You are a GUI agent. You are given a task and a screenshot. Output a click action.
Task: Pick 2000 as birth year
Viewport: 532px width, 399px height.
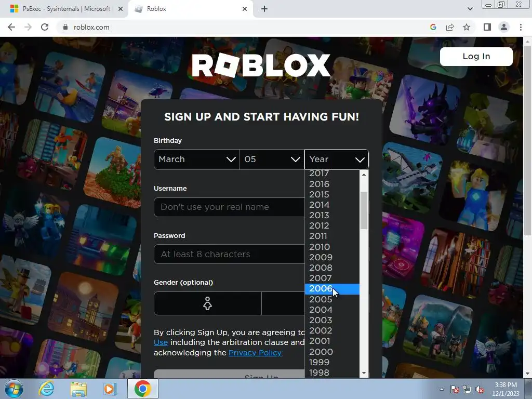(332, 352)
